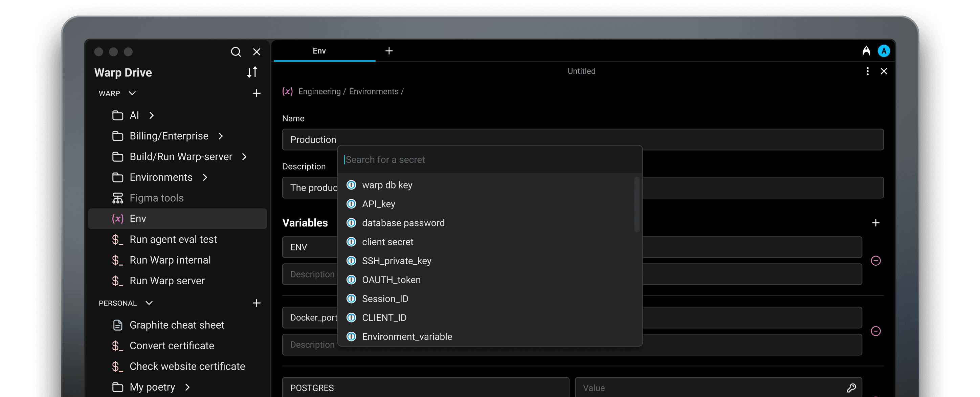Click the Warp logo in the top bar
This screenshot has width=980, height=397.
click(866, 51)
